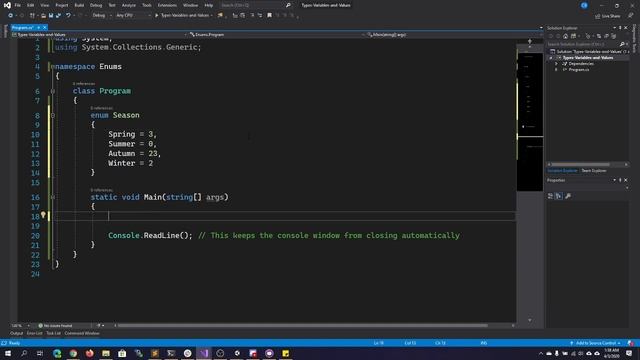The image size is (640, 360).
Task: Open the Any CPU platform dropdown
Action: coord(133,16)
